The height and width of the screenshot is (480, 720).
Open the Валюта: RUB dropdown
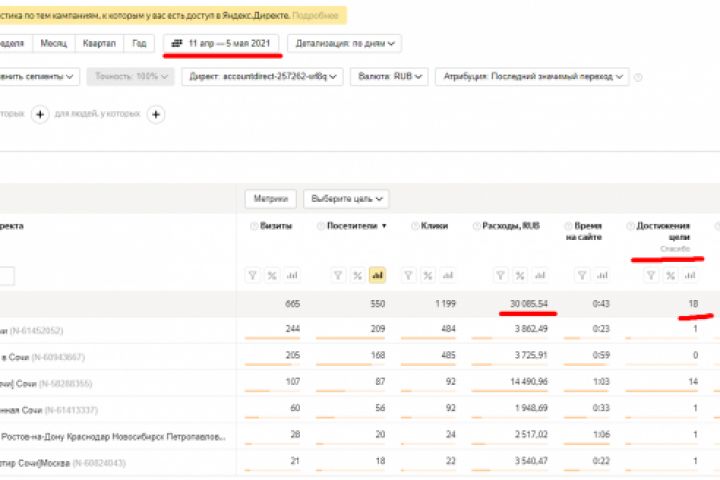click(x=390, y=77)
